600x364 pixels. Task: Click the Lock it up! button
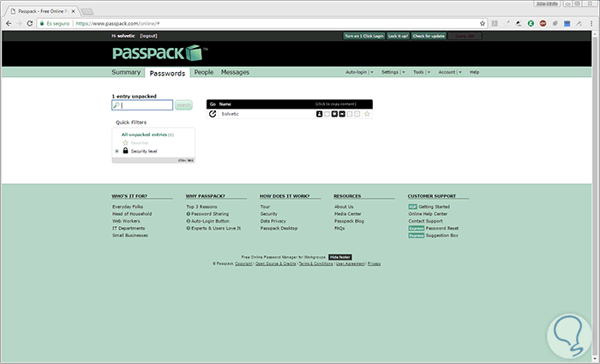(x=398, y=36)
